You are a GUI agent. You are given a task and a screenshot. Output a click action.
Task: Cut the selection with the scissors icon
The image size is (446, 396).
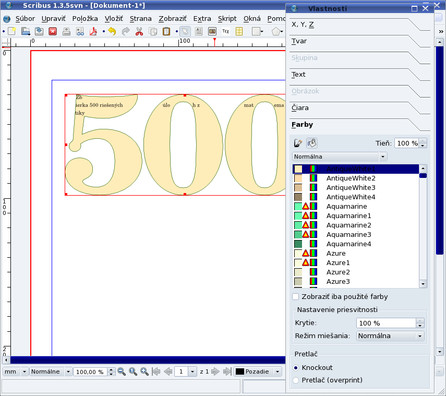click(x=139, y=32)
